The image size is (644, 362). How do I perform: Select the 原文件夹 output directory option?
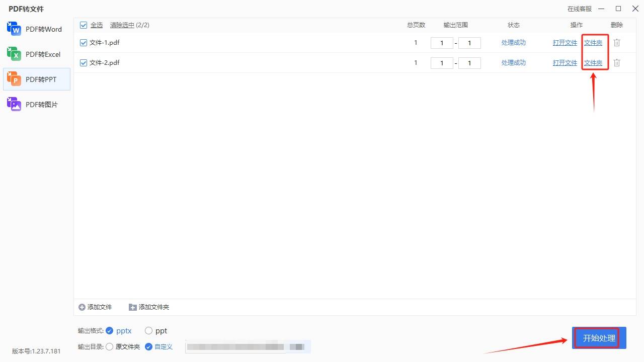click(x=110, y=346)
